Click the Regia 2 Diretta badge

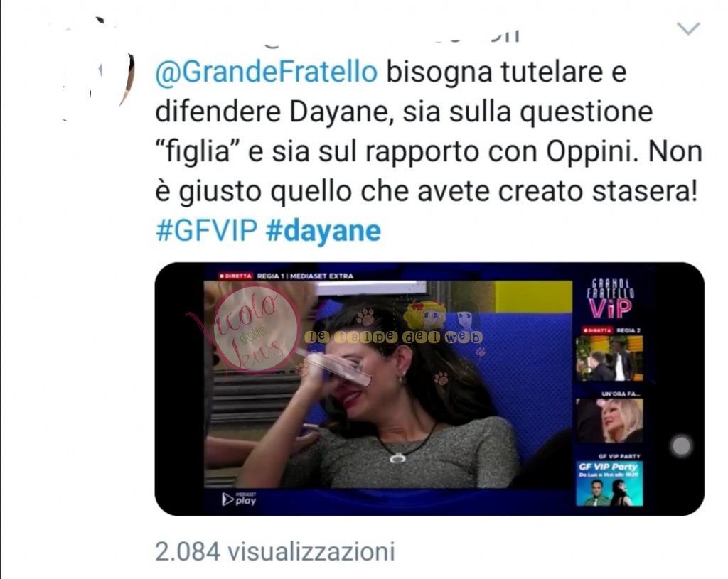click(597, 330)
